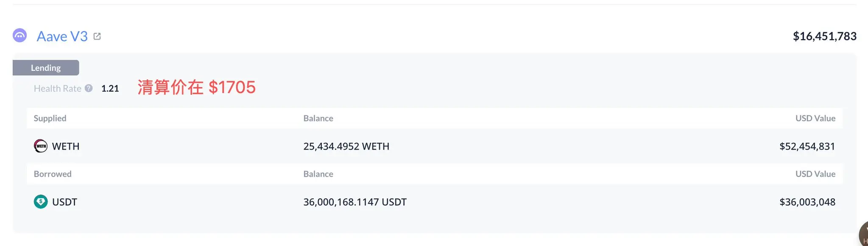Click the USDT token icon

point(41,201)
